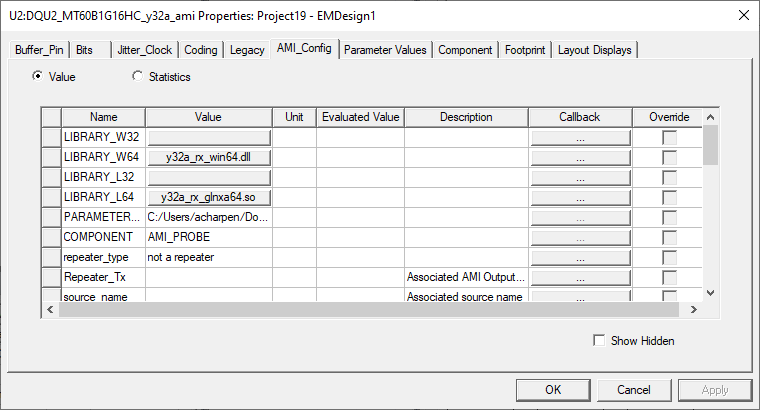Open the LIBRARY_L64 callback ellipsis button
Screen dimensions: 760x410
coord(581,197)
